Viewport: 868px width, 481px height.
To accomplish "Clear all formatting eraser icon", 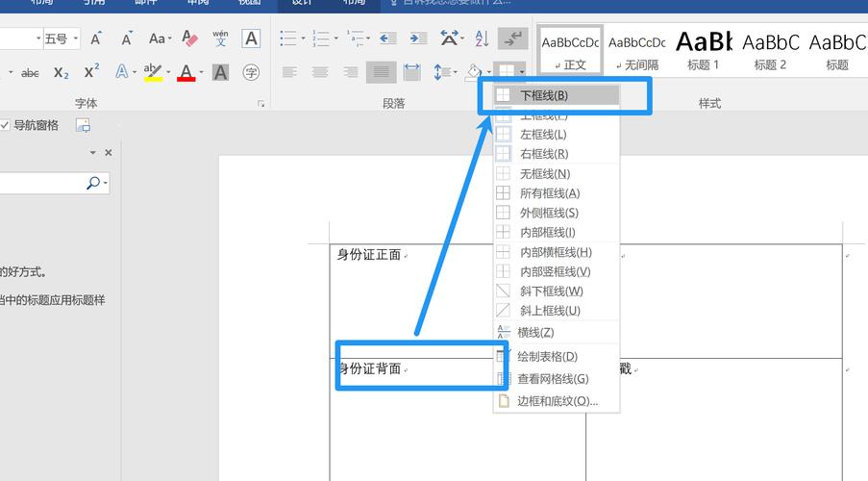I will pos(189,38).
